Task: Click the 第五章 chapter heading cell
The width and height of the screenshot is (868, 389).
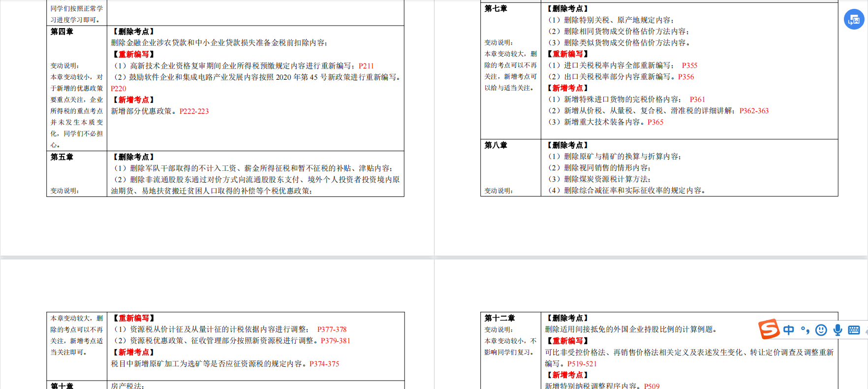Action: pyautogui.click(x=62, y=157)
